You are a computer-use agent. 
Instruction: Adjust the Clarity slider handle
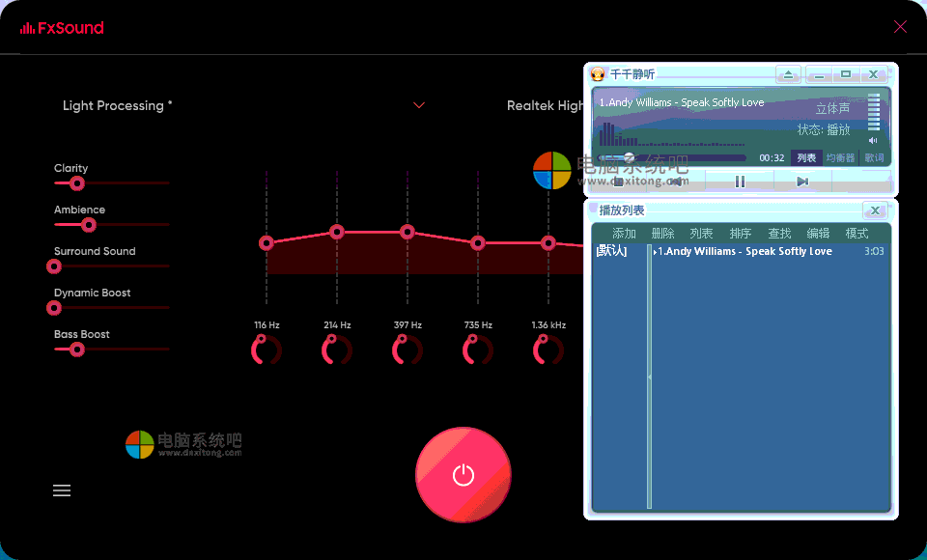77,183
